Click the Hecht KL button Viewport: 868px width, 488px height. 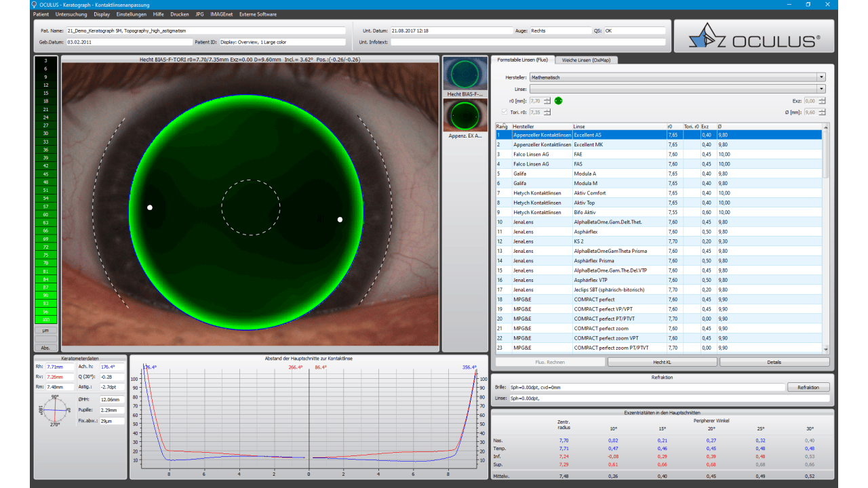click(661, 362)
